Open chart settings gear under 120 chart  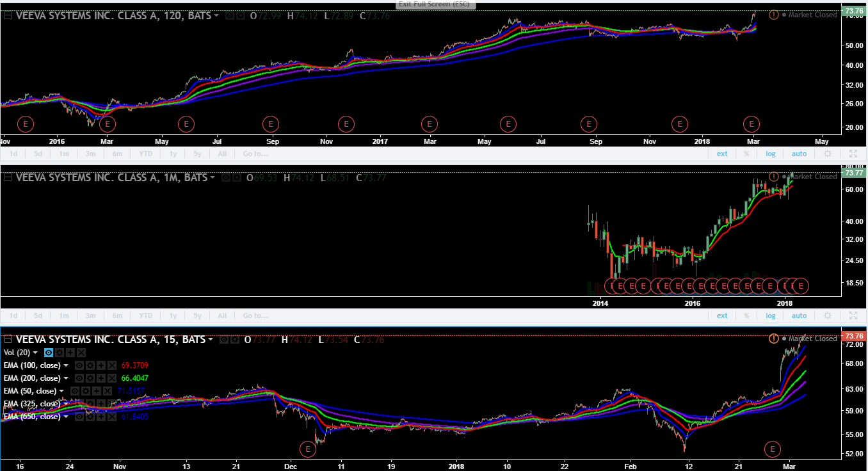click(x=828, y=154)
